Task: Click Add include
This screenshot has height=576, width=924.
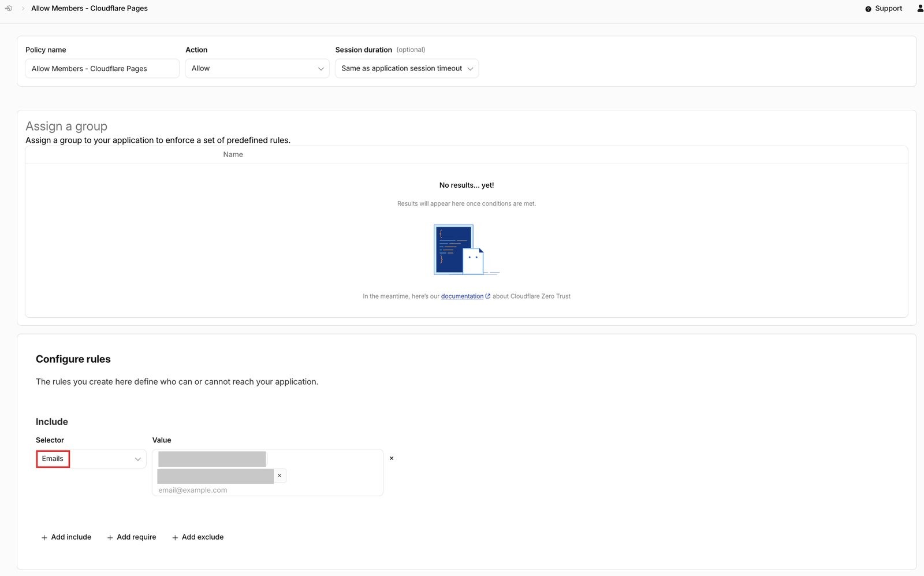Action: (66, 537)
